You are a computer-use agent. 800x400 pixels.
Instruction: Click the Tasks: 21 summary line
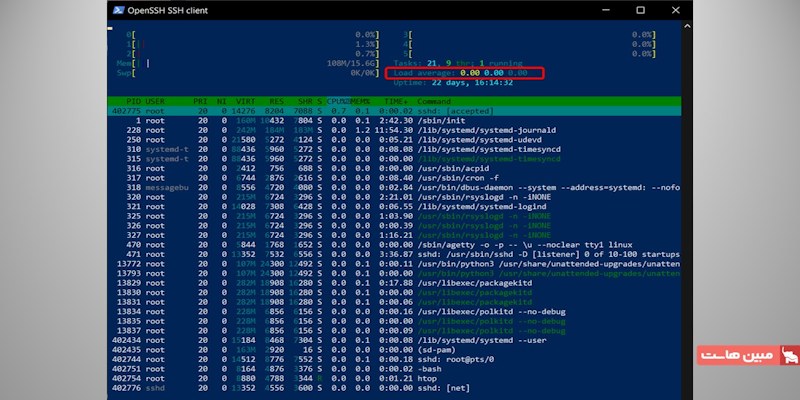[x=458, y=64]
